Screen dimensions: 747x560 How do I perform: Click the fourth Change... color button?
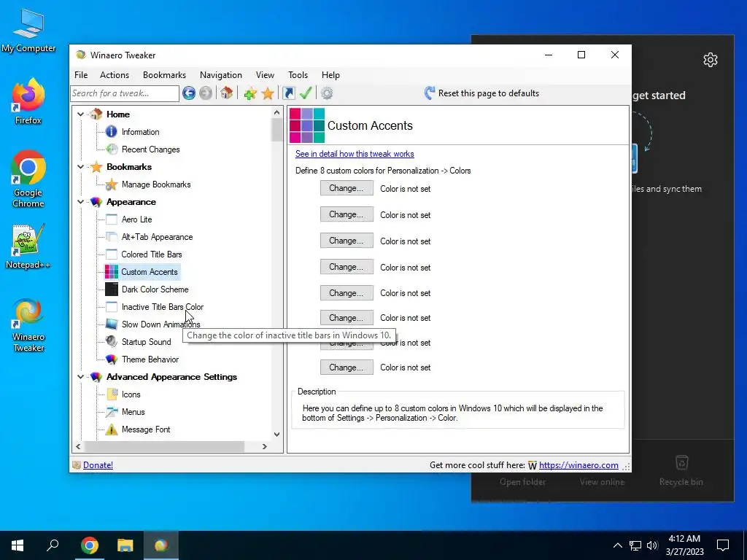click(x=347, y=267)
